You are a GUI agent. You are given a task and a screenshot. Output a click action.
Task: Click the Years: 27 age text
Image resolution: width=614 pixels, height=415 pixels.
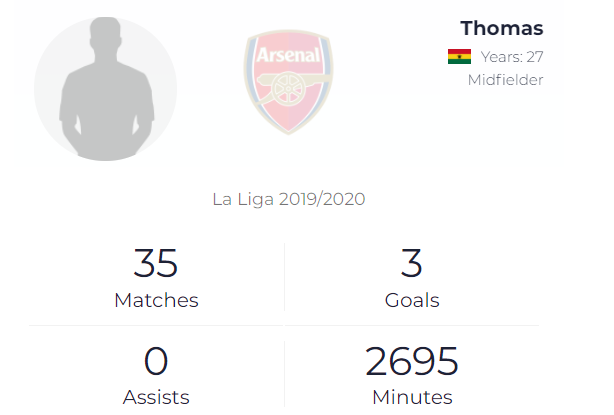coord(512,56)
